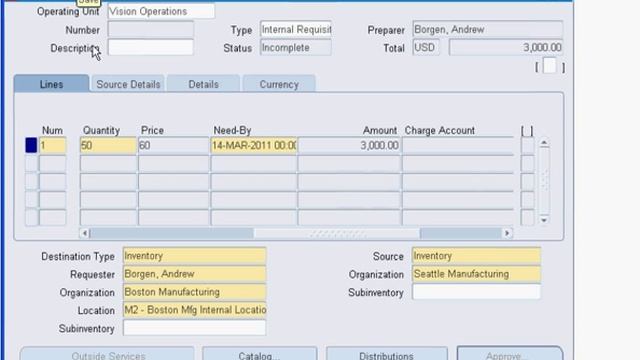
Task: Click the Preparer field Borgen, Andrew
Action: tap(488, 30)
